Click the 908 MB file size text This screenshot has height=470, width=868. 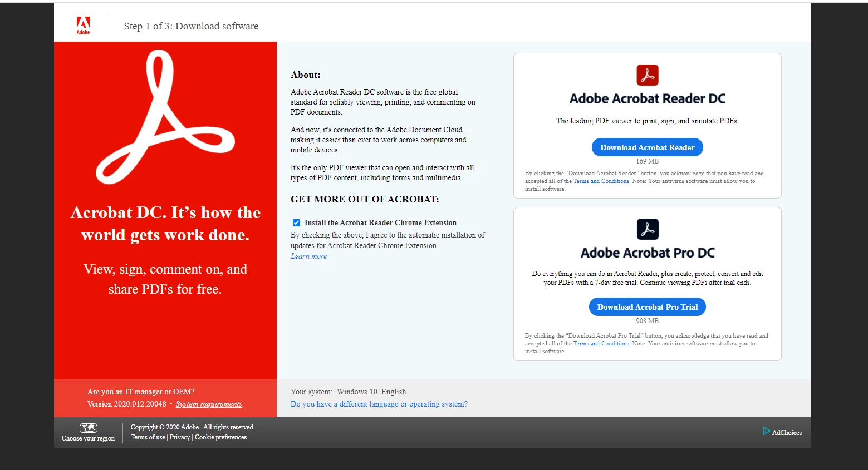point(648,321)
